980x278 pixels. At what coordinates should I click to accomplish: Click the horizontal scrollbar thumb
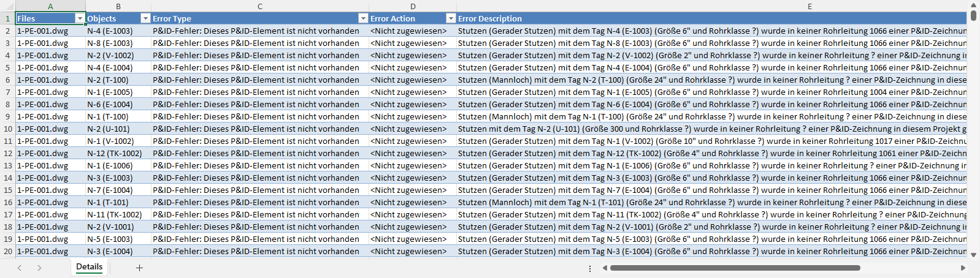click(x=735, y=268)
